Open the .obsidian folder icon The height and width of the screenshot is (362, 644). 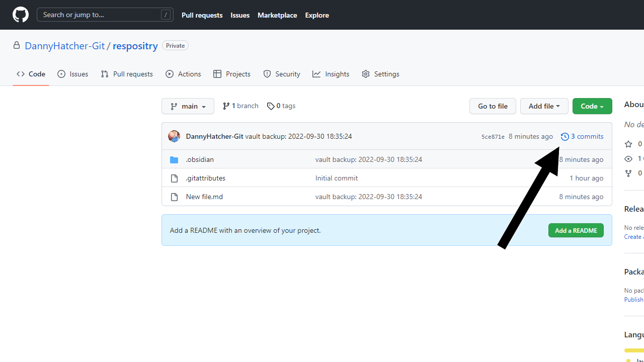[x=174, y=160]
